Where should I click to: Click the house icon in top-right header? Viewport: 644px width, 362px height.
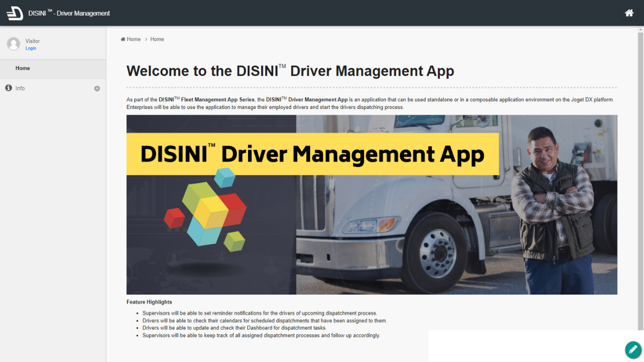629,13
